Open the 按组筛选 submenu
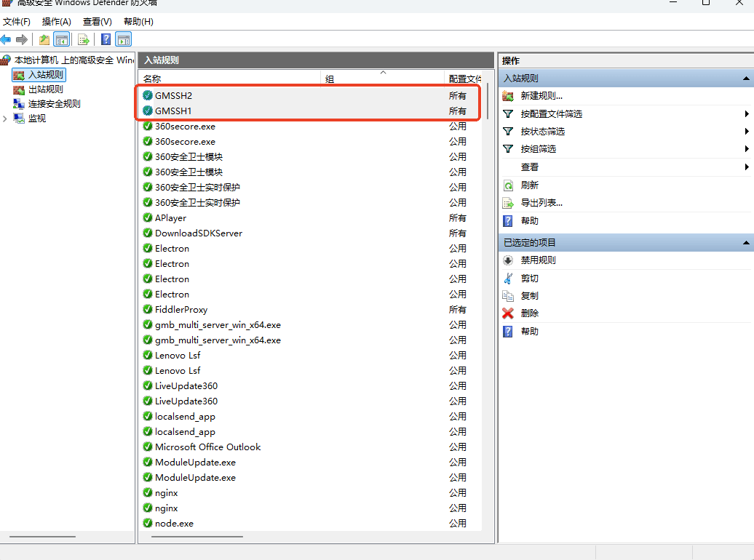This screenshot has width=754, height=560. [626, 149]
